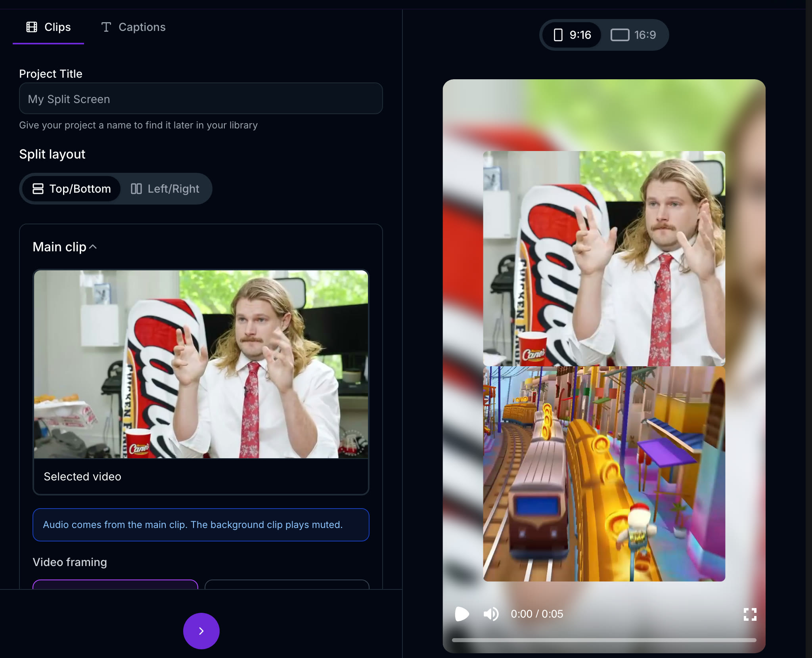
Task: Click the T Captions icon
Action: [x=106, y=27]
